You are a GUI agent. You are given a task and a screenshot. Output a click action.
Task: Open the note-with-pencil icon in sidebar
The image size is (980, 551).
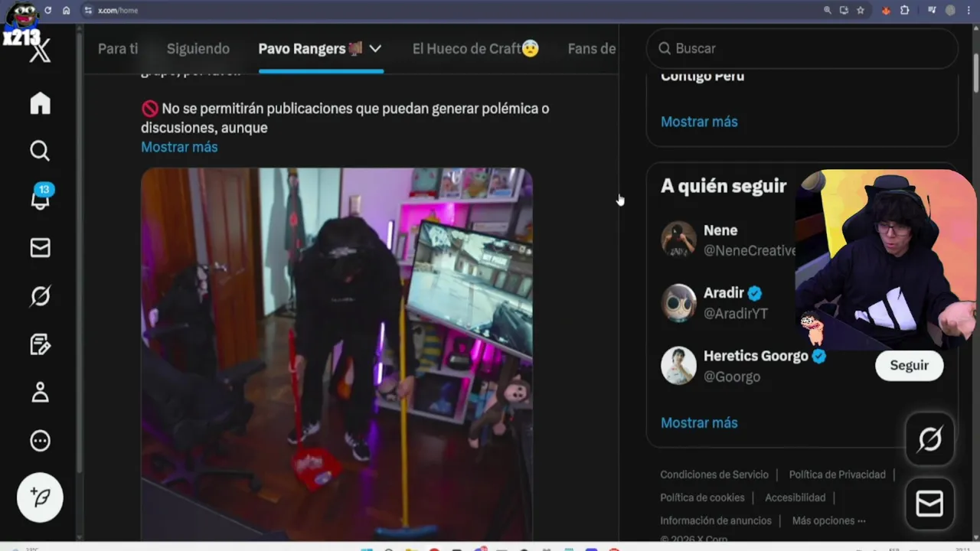(40, 344)
